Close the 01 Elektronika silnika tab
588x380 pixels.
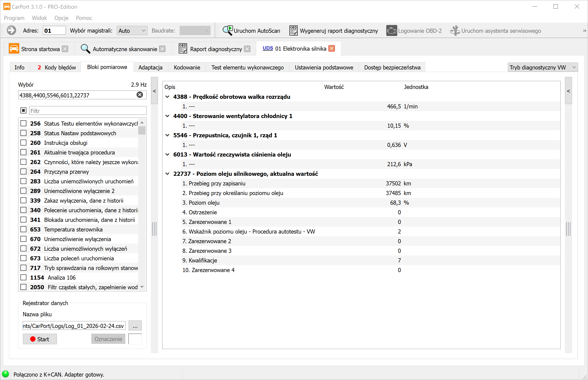pyautogui.click(x=332, y=49)
